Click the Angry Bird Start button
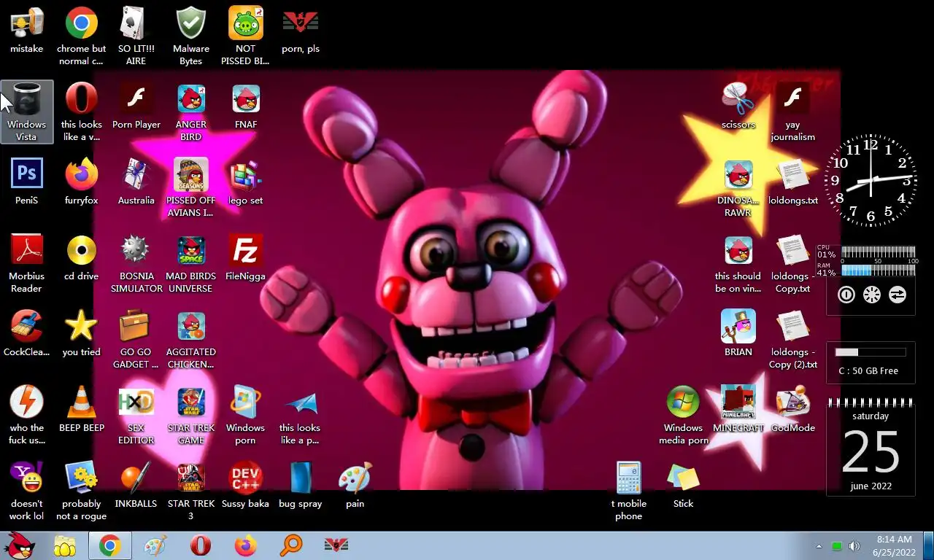 click(20, 545)
